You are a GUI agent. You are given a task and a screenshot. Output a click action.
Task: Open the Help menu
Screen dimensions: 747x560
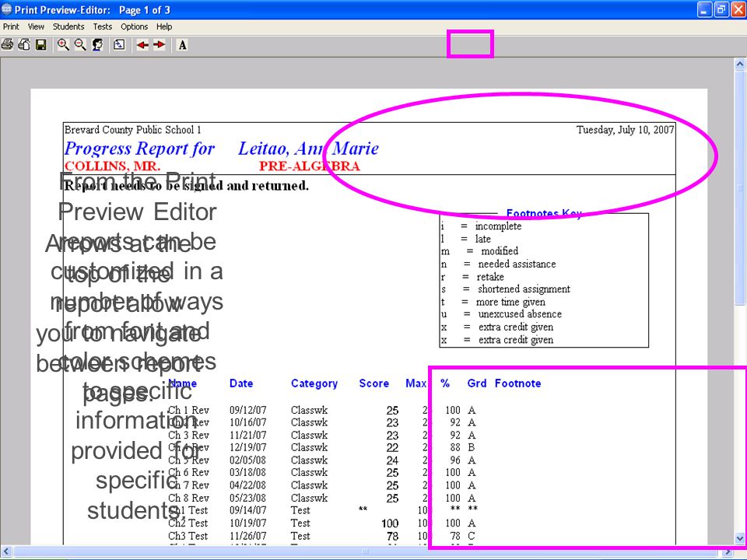pos(164,26)
